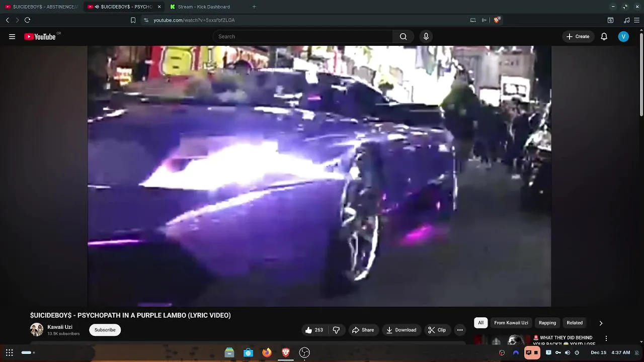The width and height of the screenshot is (644, 362).
Task: Click the Create button
Action: point(578,37)
